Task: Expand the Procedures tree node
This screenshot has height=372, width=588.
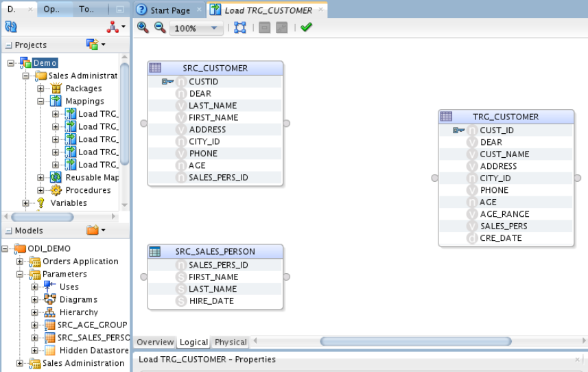Action: (x=40, y=190)
